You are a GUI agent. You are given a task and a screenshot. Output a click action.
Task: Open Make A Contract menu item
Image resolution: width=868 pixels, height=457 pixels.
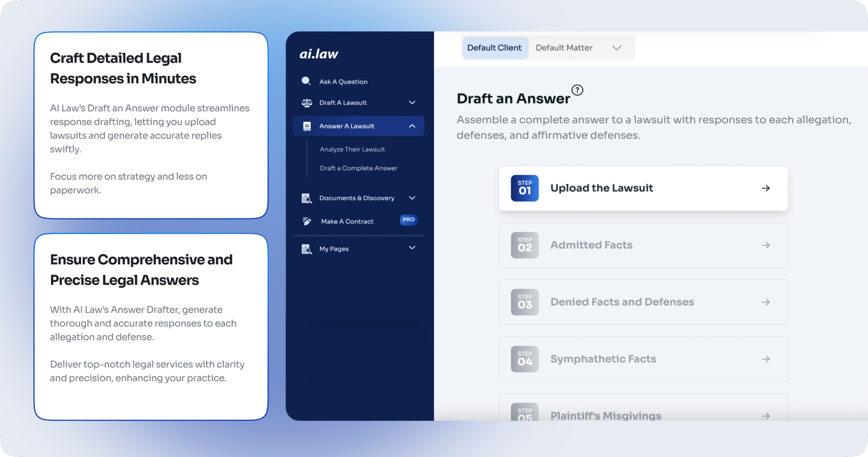[x=358, y=222]
